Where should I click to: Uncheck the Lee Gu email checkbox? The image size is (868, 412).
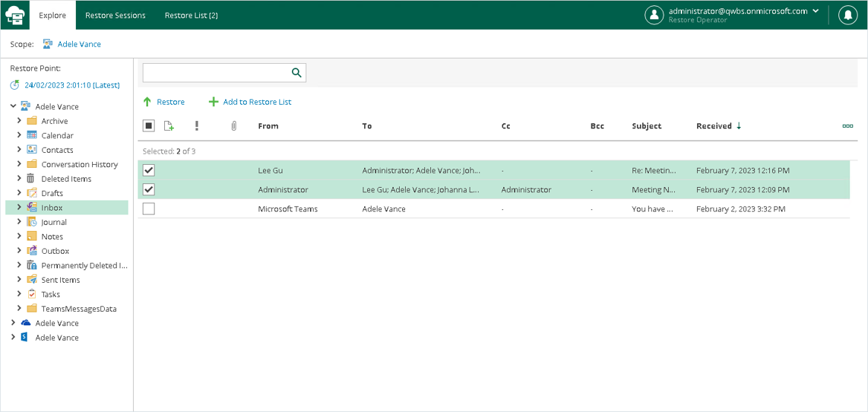click(x=149, y=171)
